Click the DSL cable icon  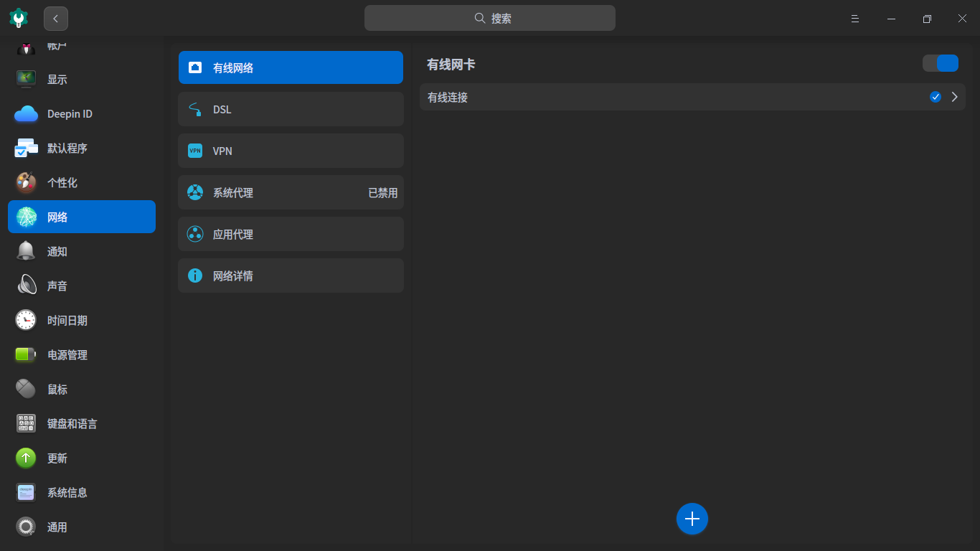(195, 109)
